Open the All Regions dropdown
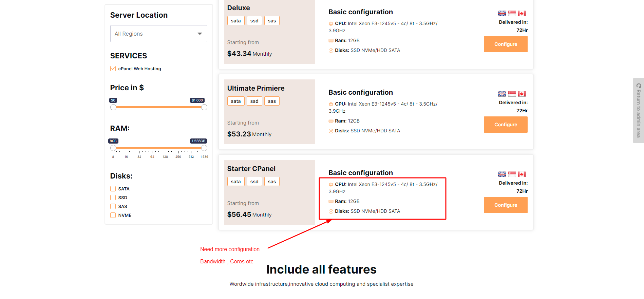 [x=158, y=34]
